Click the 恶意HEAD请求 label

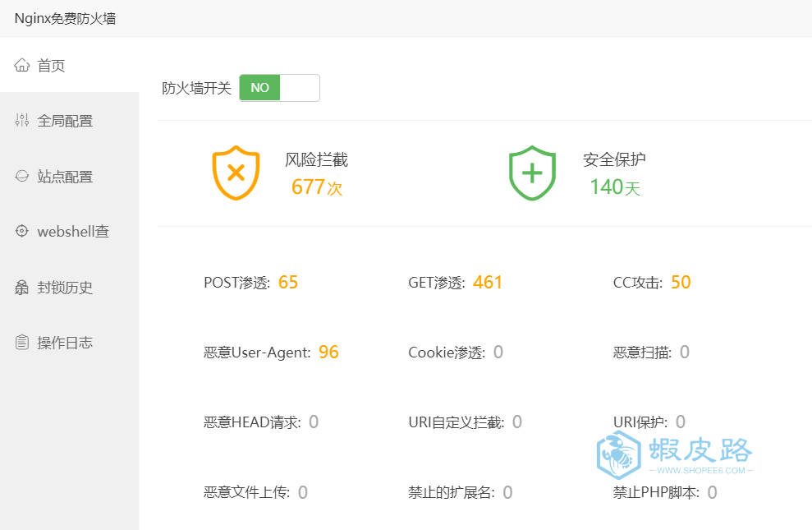(252, 422)
